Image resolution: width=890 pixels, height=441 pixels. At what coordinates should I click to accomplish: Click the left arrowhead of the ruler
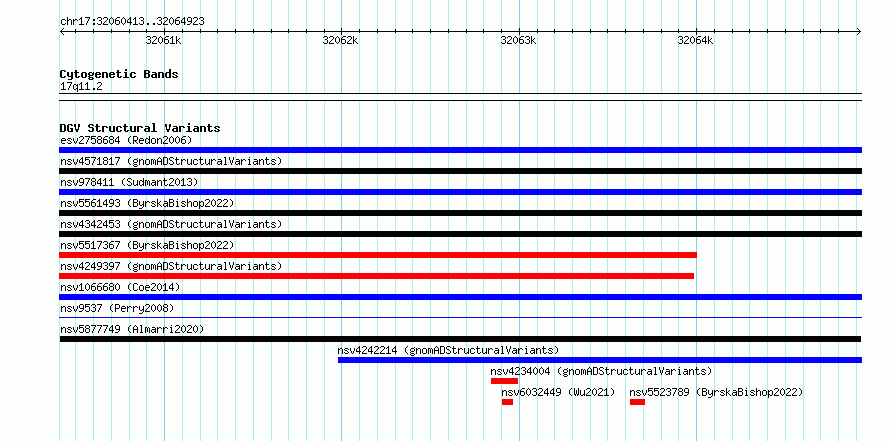coord(62,31)
